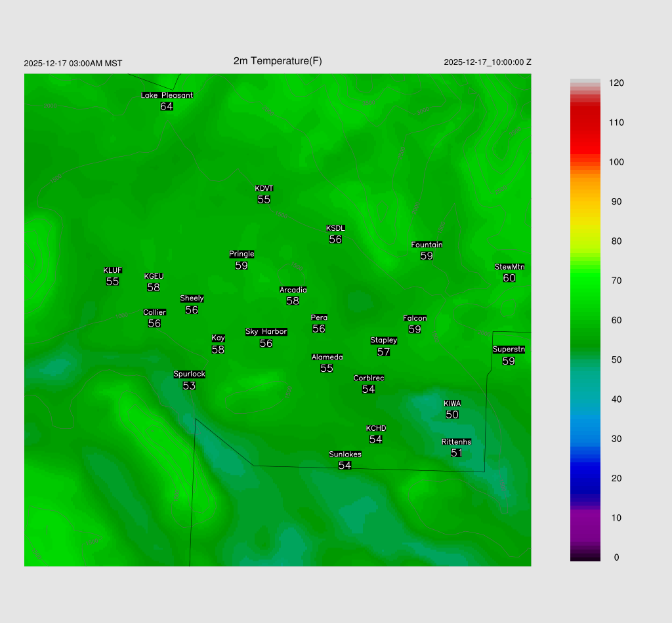Viewport: 672px width, 623px height.
Task: Select the Sky Harbor station marker
Action: [266, 332]
